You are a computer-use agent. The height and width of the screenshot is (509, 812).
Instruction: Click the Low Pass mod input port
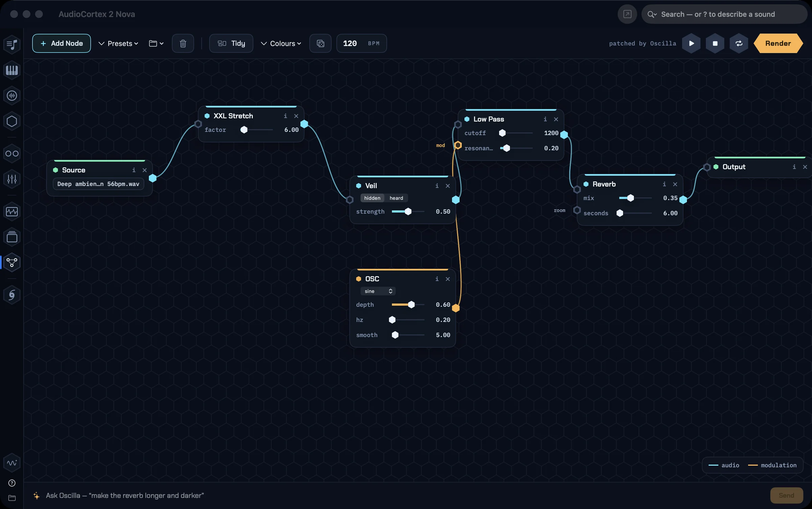458,145
